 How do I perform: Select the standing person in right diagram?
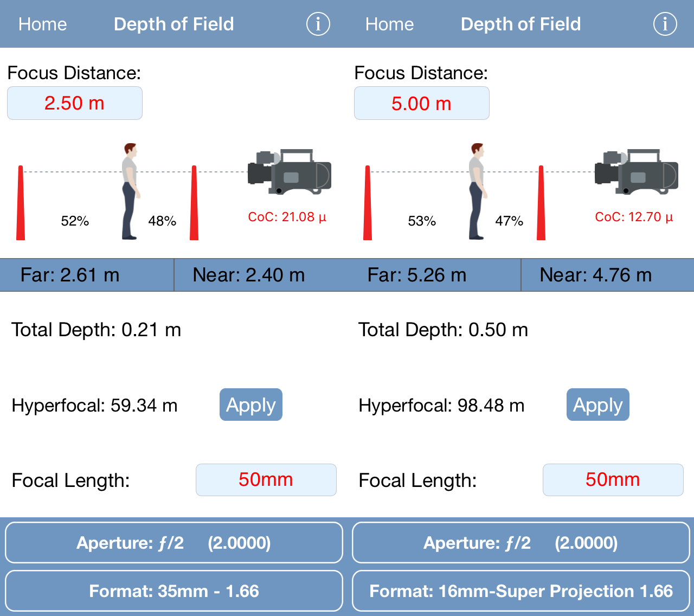(x=477, y=191)
